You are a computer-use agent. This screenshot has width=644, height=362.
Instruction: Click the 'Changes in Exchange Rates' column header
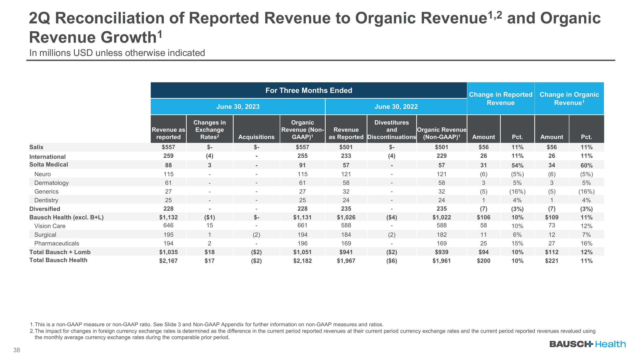click(x=209, y=129)
